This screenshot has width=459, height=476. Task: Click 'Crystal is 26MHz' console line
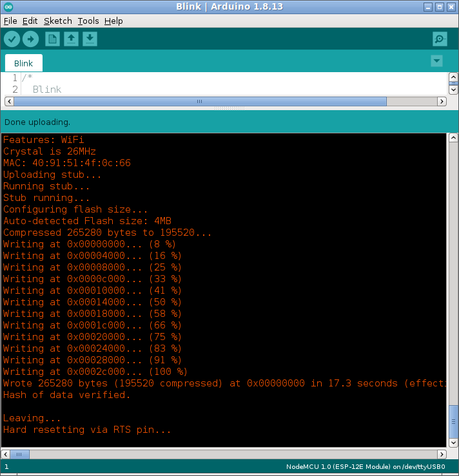tap(50, 151)
